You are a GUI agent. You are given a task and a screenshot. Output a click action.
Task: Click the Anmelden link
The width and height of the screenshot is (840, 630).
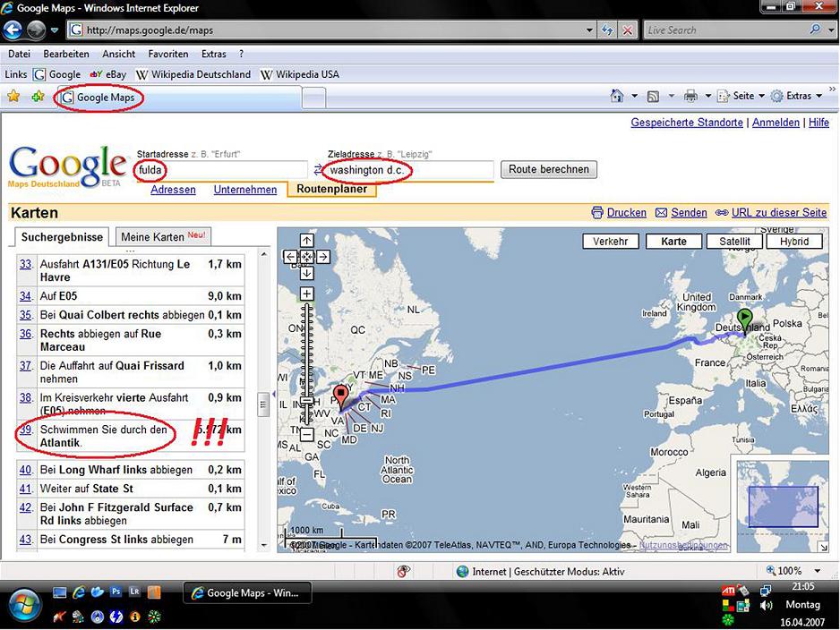776,123
